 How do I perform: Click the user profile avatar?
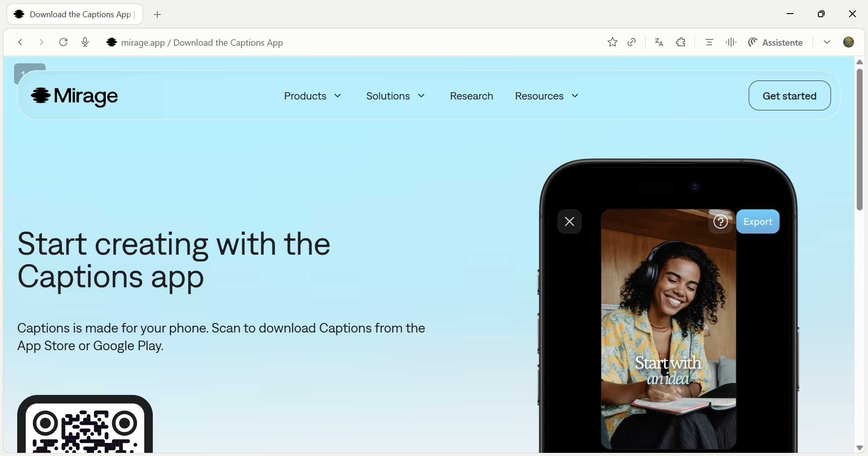click(849, 43)
